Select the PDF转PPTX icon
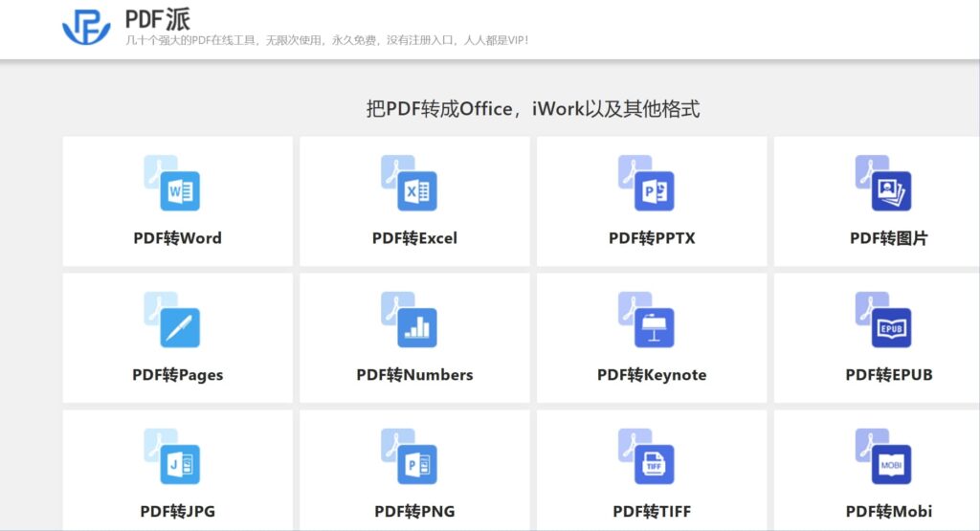The image size is (980, 531). [x=646, y=183]
